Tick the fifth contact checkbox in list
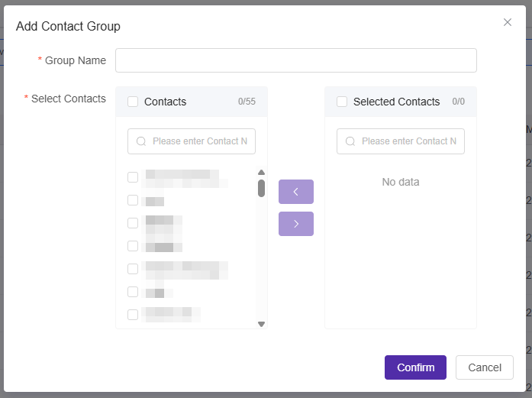 pyautogui.click(x=133, y=269)
